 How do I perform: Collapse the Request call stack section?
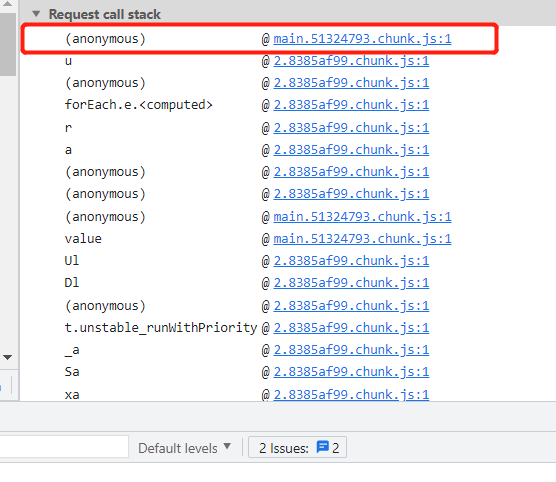point(36,14)
